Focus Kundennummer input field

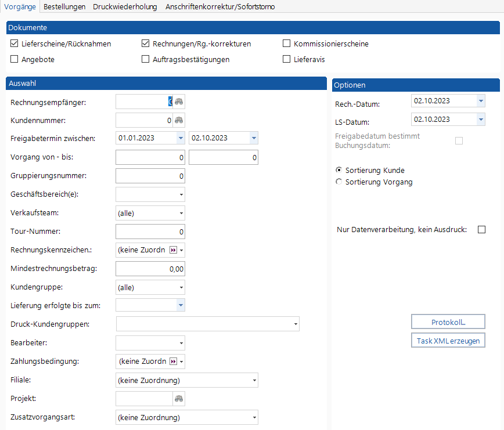145,121
